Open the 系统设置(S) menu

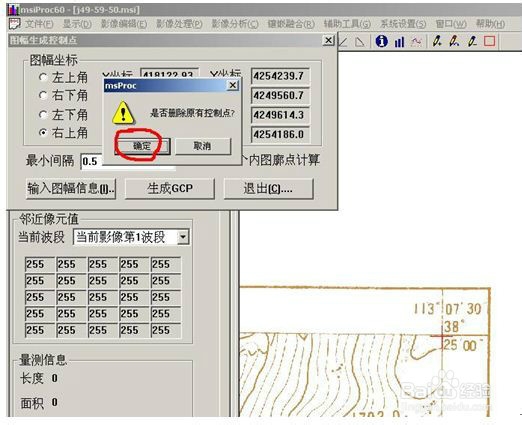pyautogui.click(x=403, y=24)
